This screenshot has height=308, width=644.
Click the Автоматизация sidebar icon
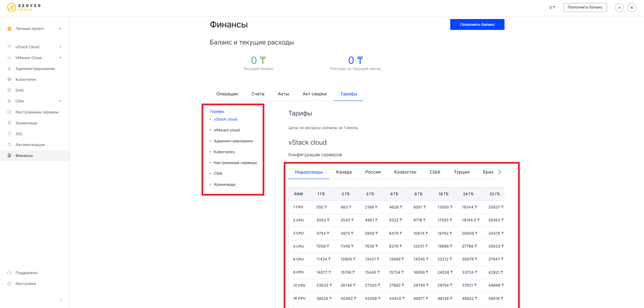coord(9,145)
